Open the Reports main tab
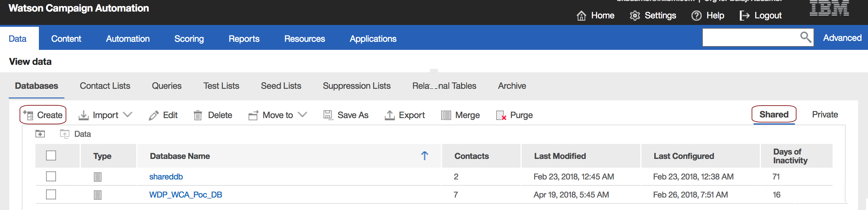The image size is (868, 210). click(244, 39)
